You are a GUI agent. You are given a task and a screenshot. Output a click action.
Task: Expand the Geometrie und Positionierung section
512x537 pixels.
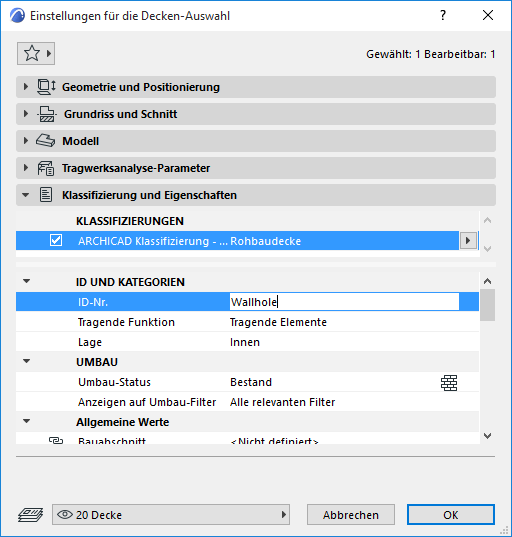26,87
